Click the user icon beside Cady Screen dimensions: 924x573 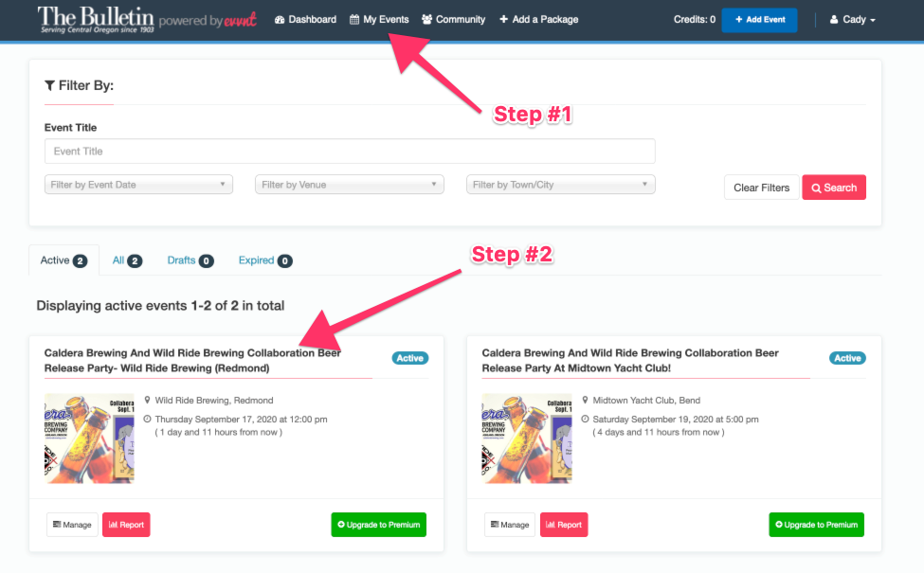[x=834, y=20]
